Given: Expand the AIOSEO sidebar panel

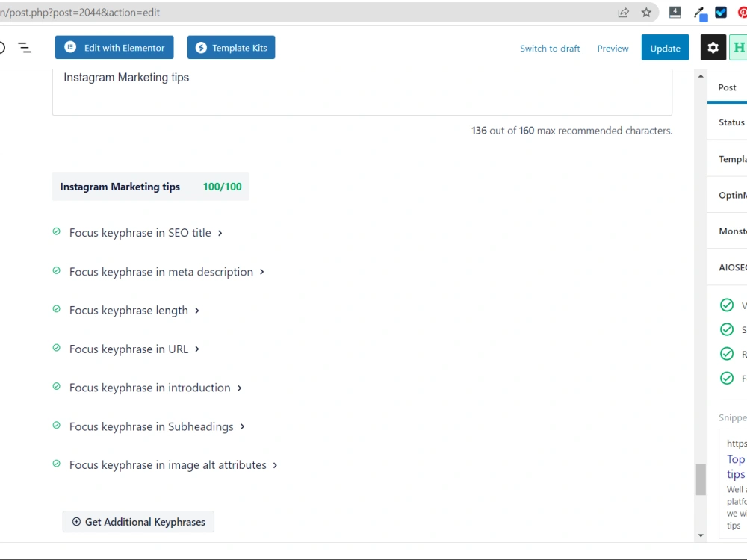Looking at the screenshot, I should [728, 267].
